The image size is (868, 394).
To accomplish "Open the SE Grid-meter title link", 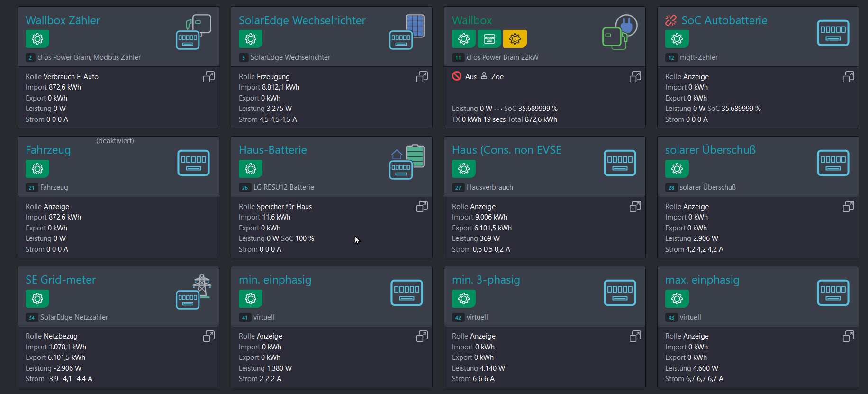I will [61, 280].
